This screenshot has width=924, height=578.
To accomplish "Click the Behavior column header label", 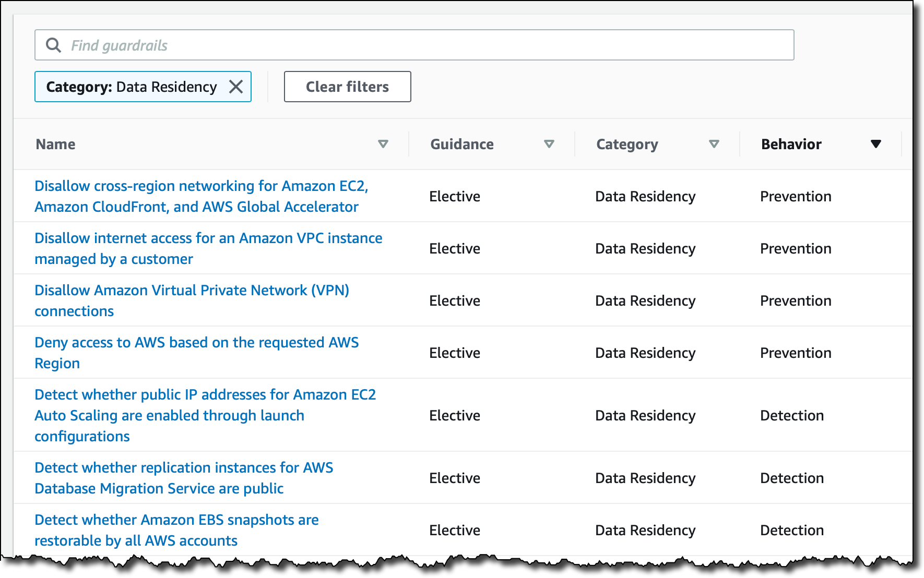I will point(791,144).
